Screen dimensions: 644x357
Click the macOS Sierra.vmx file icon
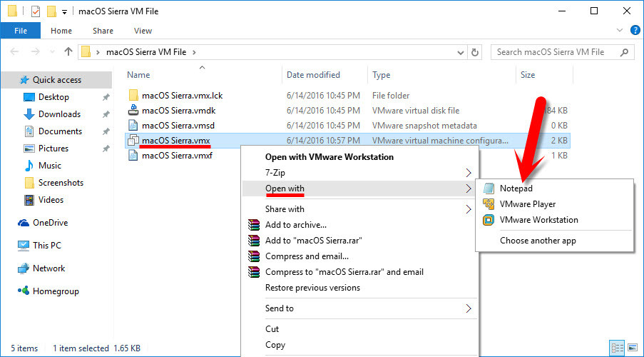point(133,140)
